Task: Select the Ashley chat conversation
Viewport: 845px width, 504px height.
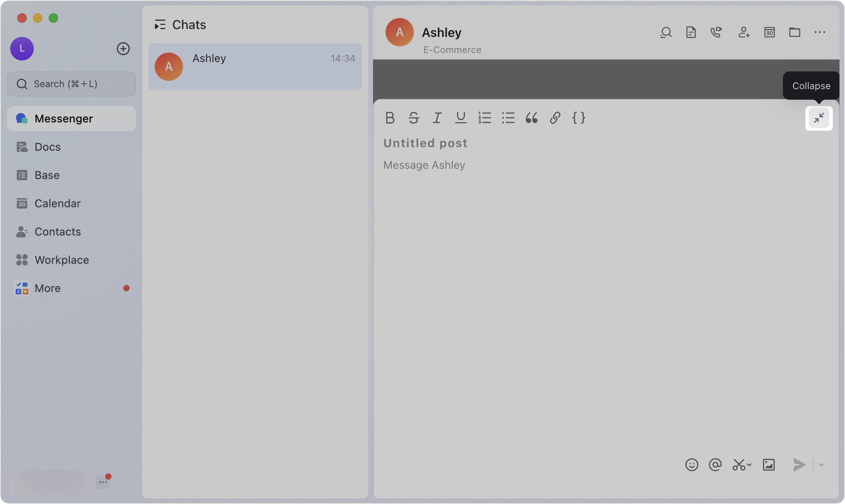Action: coord(255,67)
